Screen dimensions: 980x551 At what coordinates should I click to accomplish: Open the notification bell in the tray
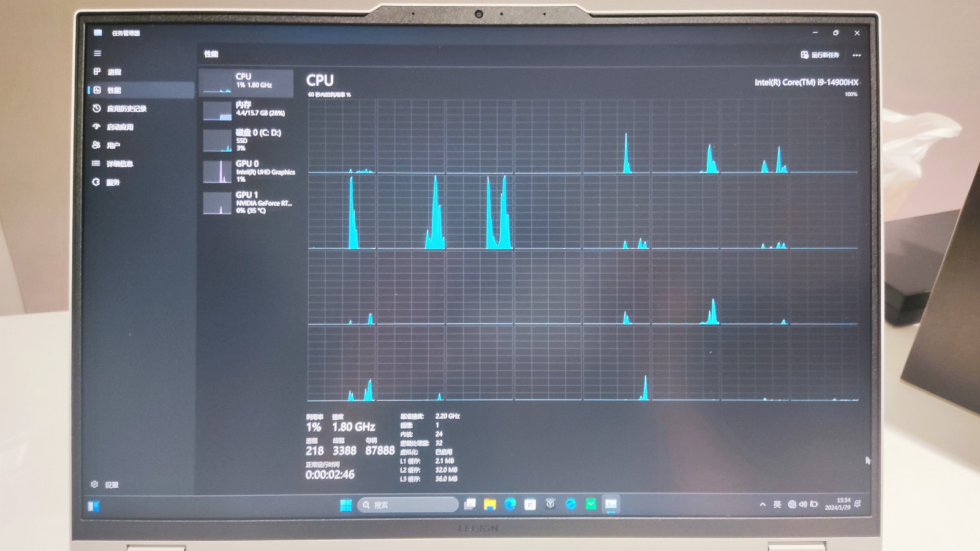point(858,504)
